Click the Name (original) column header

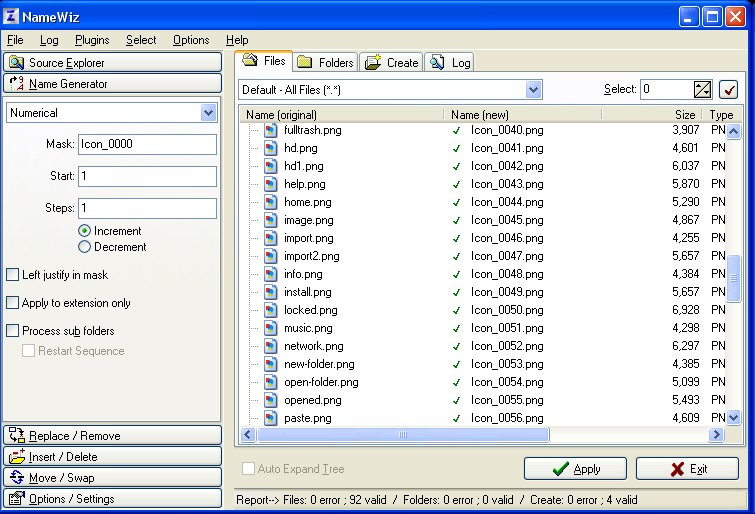tap(341, 115)
